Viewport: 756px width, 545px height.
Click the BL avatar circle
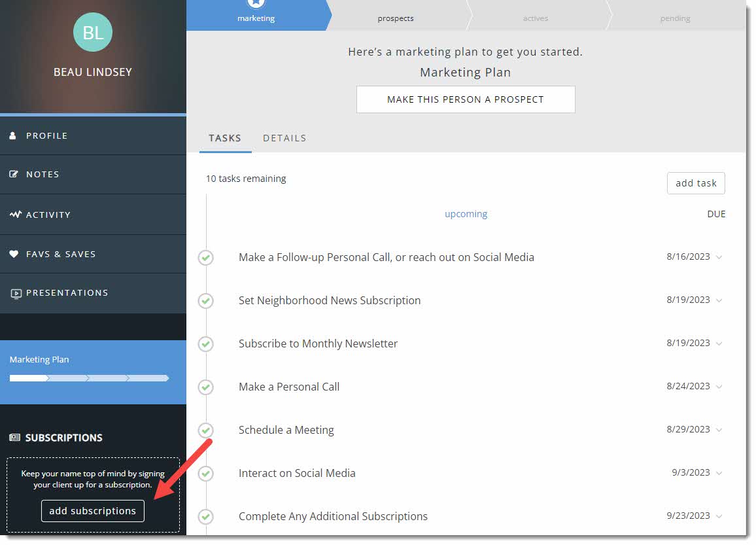(93, 32)
